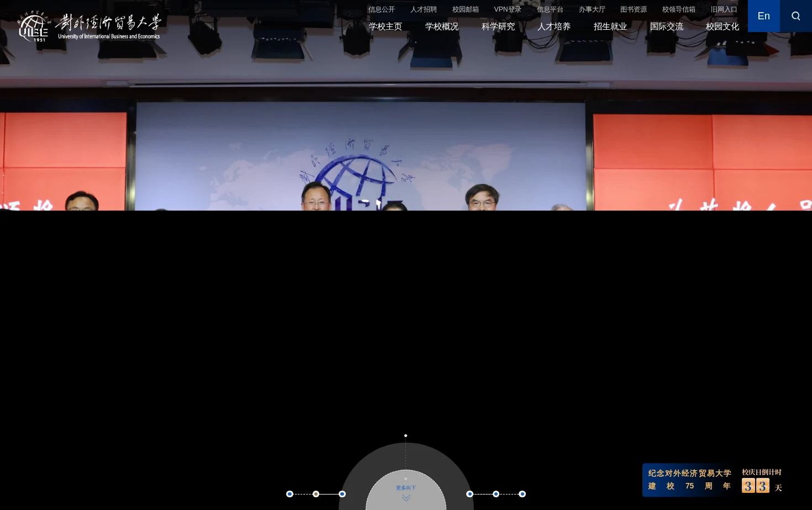Open the 校园文化 menu

pos(723,27)
